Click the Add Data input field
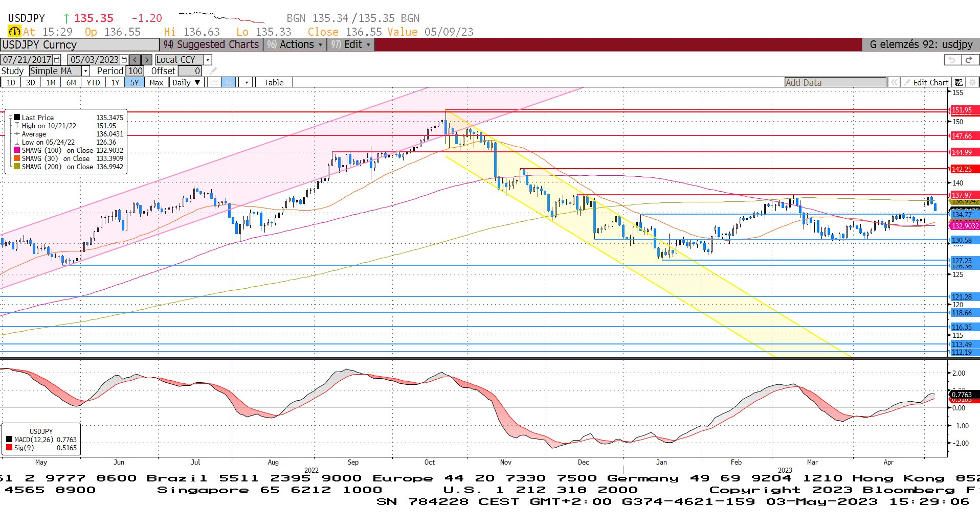Screen dimensions: 980x530 point(835,82)
